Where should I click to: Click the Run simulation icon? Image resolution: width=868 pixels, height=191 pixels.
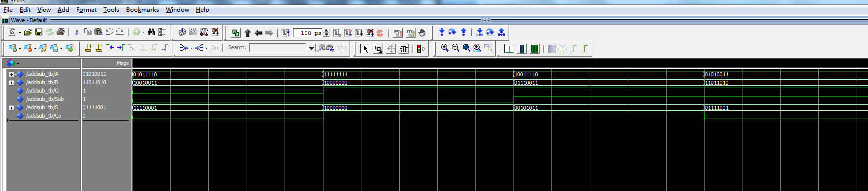(337, 33)
